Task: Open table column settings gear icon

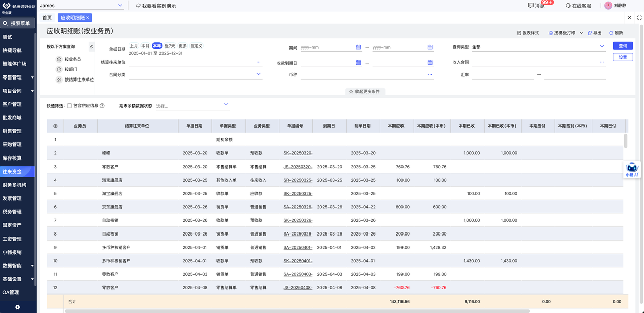Action: point(55,126)
